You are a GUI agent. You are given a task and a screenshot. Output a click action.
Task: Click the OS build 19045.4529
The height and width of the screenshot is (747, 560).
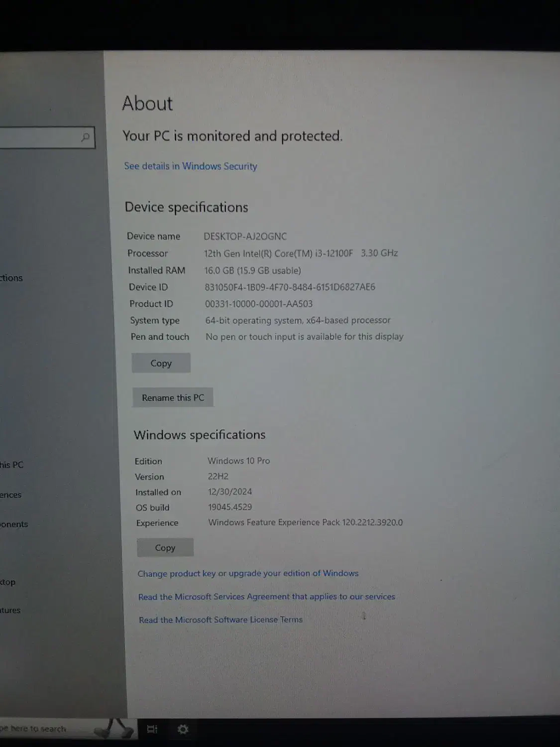pos(230,507)
